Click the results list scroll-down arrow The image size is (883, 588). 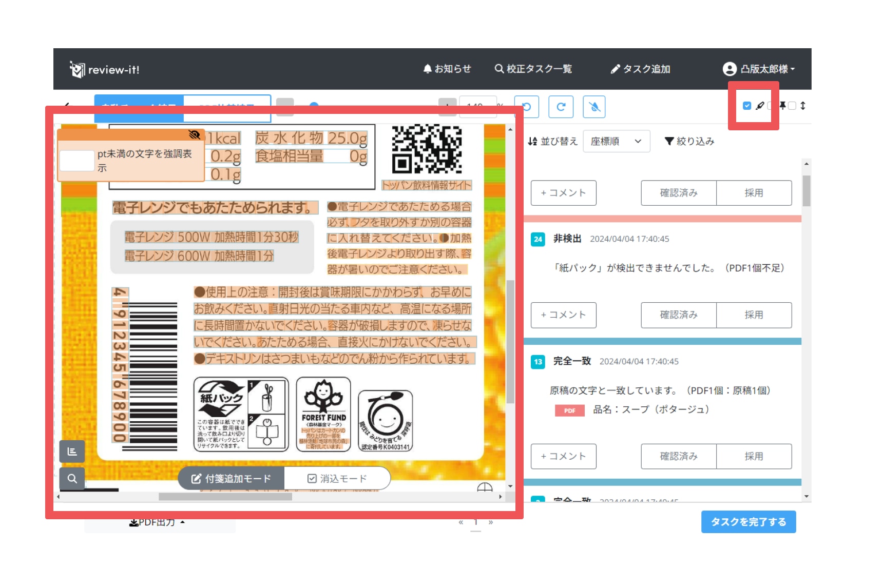(807, 497)
